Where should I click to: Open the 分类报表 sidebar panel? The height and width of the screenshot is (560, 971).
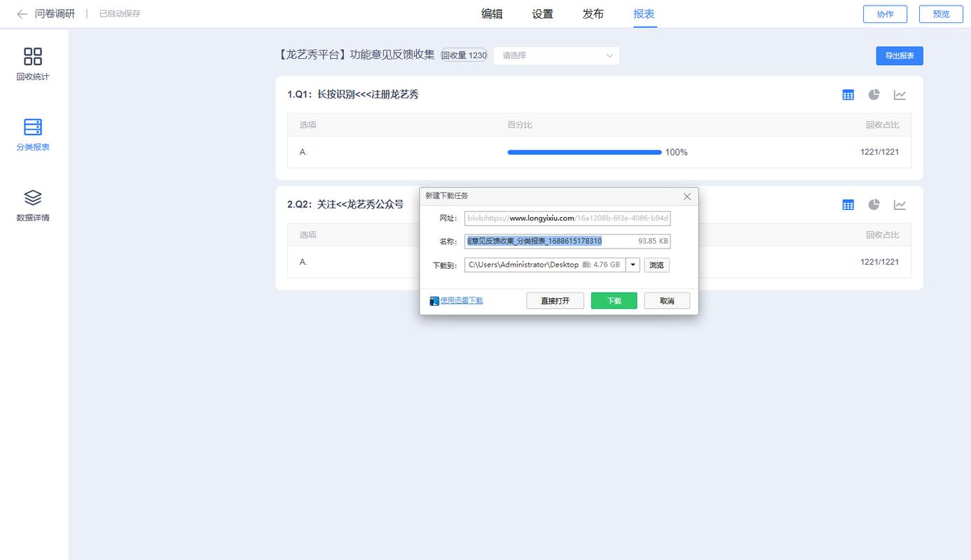click(x=33, y=134)
